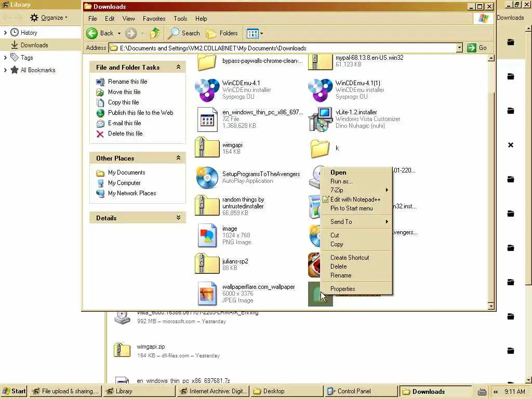The height and width of the screenshot is (399, 532).
Task: Expand the History tree item in Library
Action: (5, 33)
